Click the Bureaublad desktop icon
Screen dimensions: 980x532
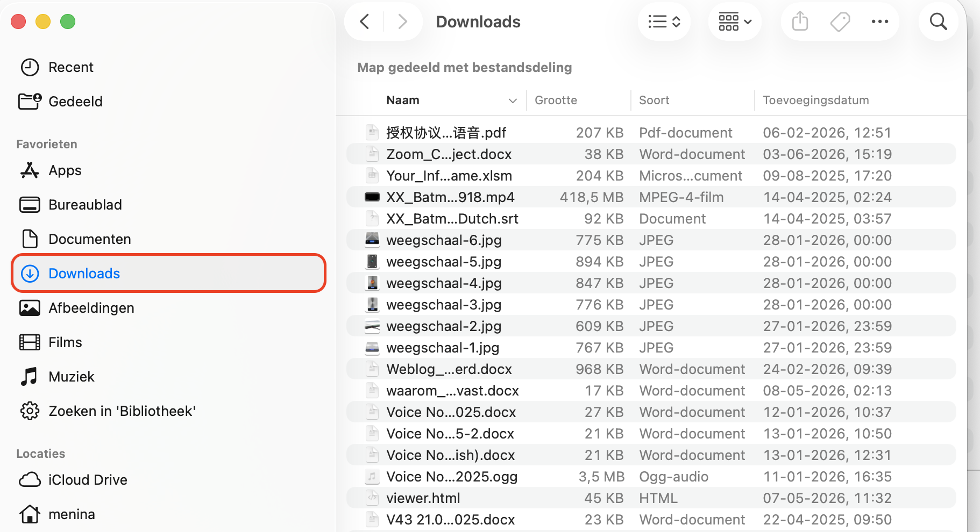coord(30,205)
